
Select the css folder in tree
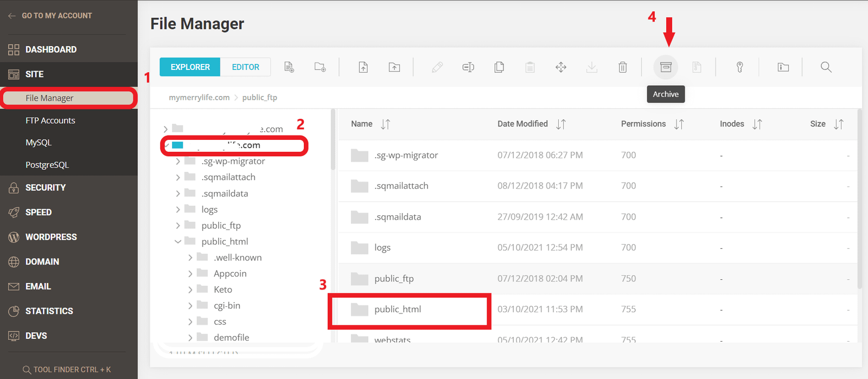point(220,322)
